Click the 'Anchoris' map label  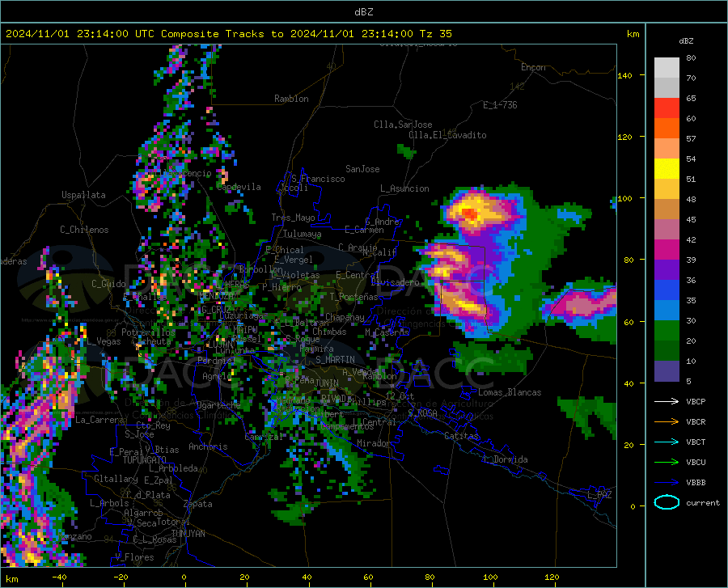208,446
